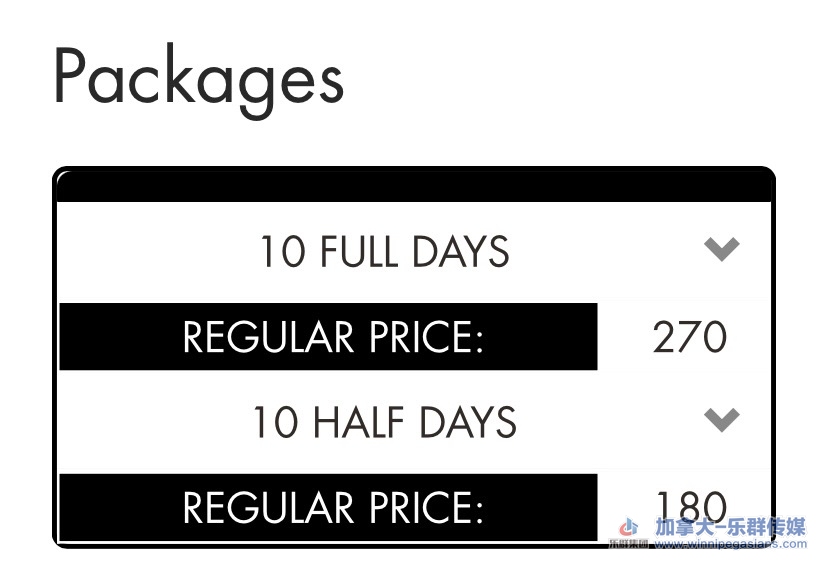Click the red-blue watermark logo icon

629,526
